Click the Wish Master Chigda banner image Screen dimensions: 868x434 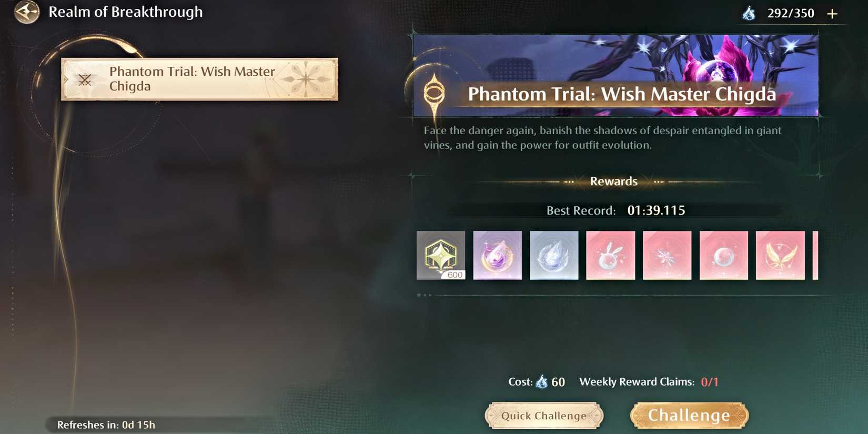615,75
